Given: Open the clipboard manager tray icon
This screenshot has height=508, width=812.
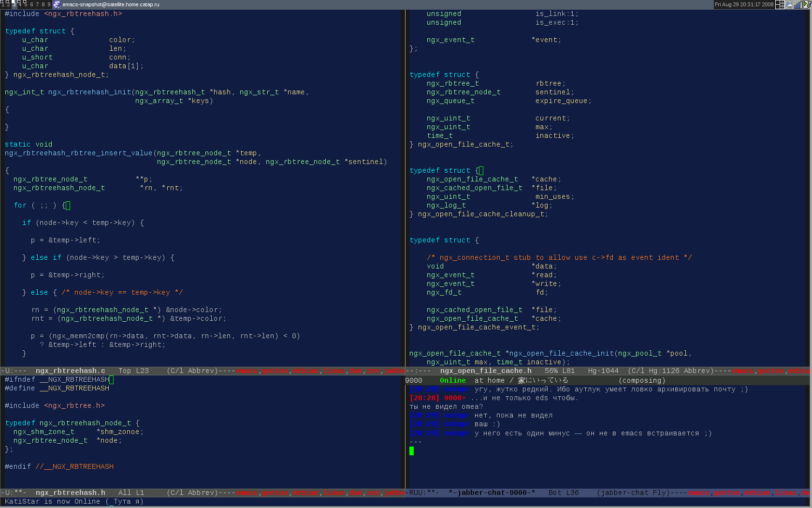Looking at the screenshot, I should [x=789, y=4].
